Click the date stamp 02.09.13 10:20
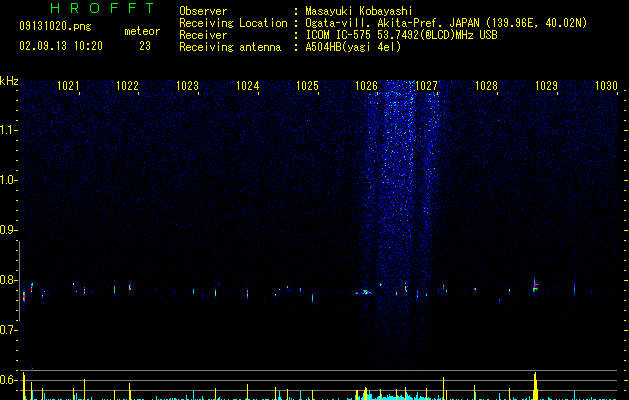The image size is (629, 400). 61,46
